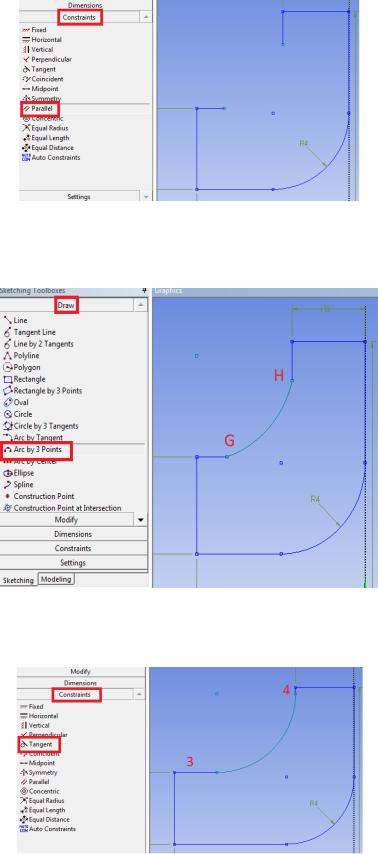
Task: Select Construction Point at Intersection
Action: pyautogui.click(x=62, y=508)
